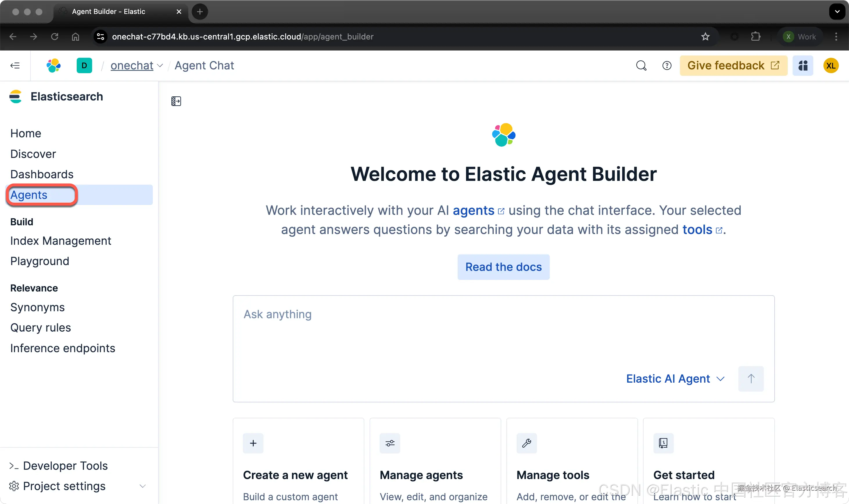This screenshot has height=504, width=849.
Task: Follow the agents documentation link
Action: [479, 210]
